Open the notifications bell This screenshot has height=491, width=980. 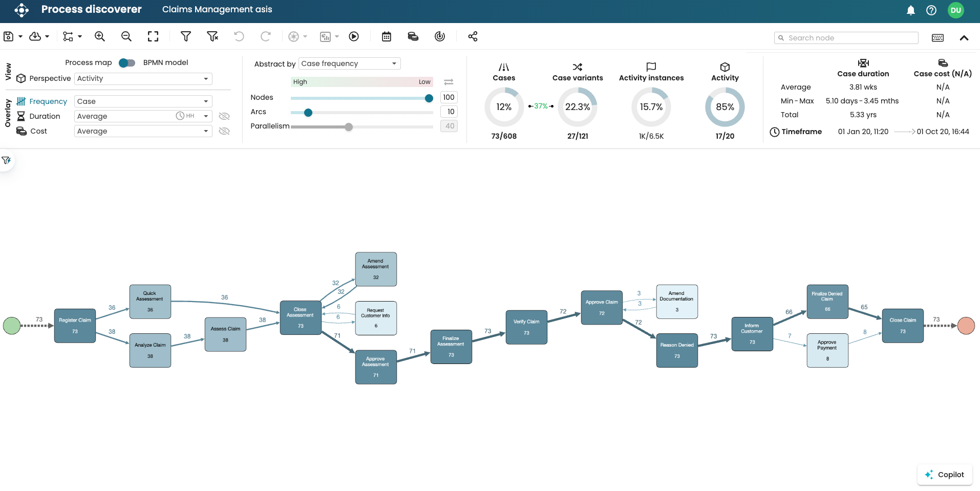pos(911,10)
